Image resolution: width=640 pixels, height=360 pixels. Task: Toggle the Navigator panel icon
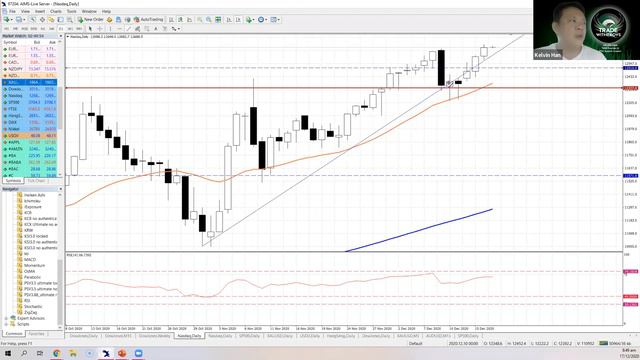tap(51, 20)
